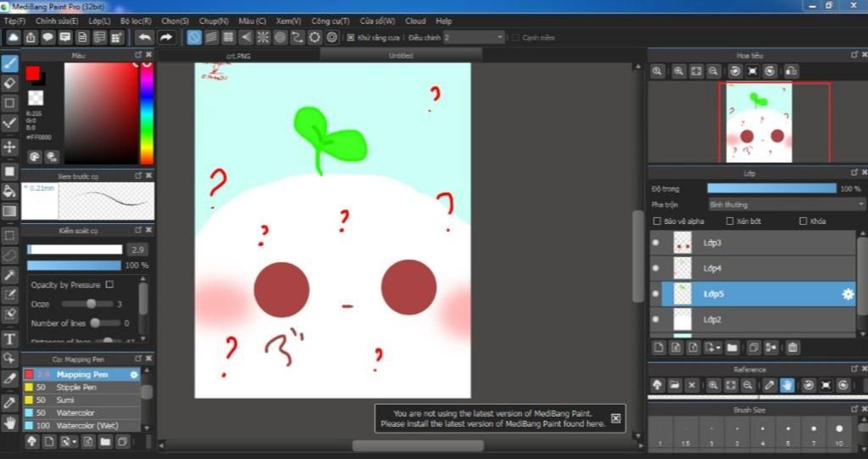Select the Stipple Pen brush
This screenshot has width=868, height=459.
tap(81, 388)
